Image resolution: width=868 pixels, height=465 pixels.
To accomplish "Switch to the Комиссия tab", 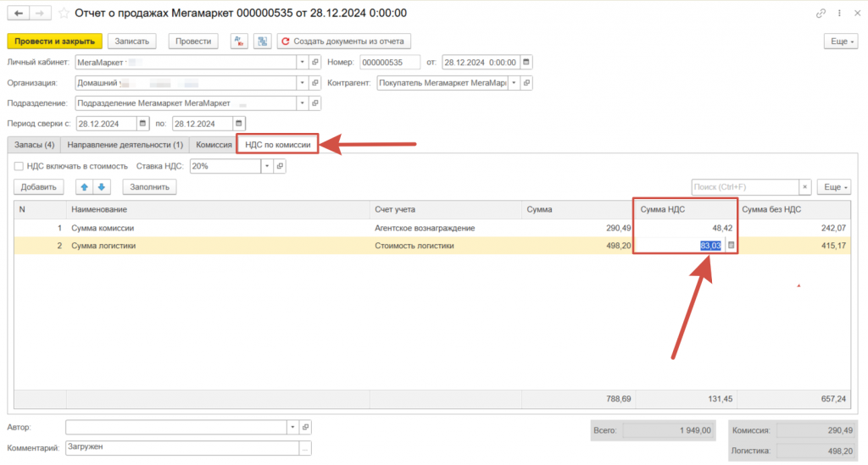I will click(214, 145).
